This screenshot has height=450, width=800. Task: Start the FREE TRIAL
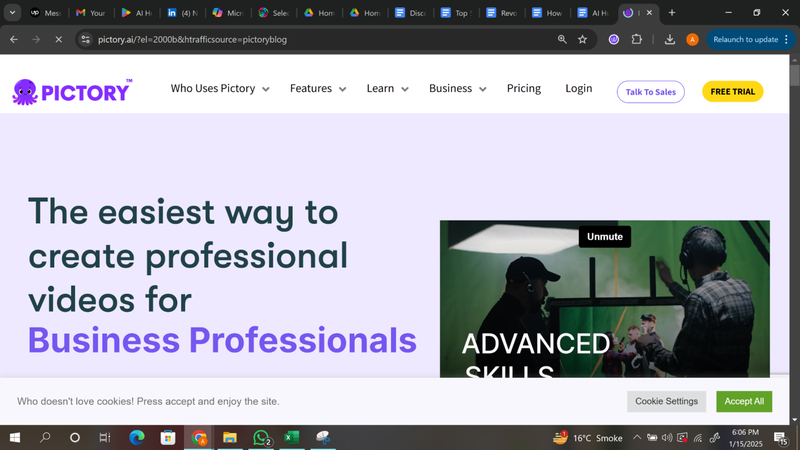click(x=732, y=92)
